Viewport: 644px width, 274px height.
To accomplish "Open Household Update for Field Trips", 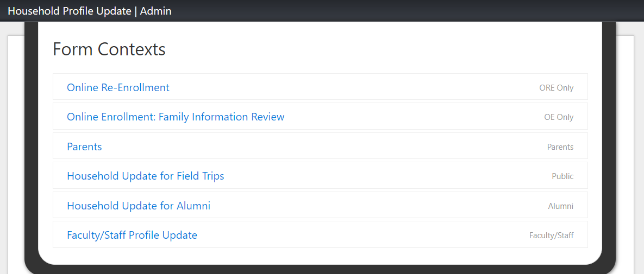I will tap(145, 176).
